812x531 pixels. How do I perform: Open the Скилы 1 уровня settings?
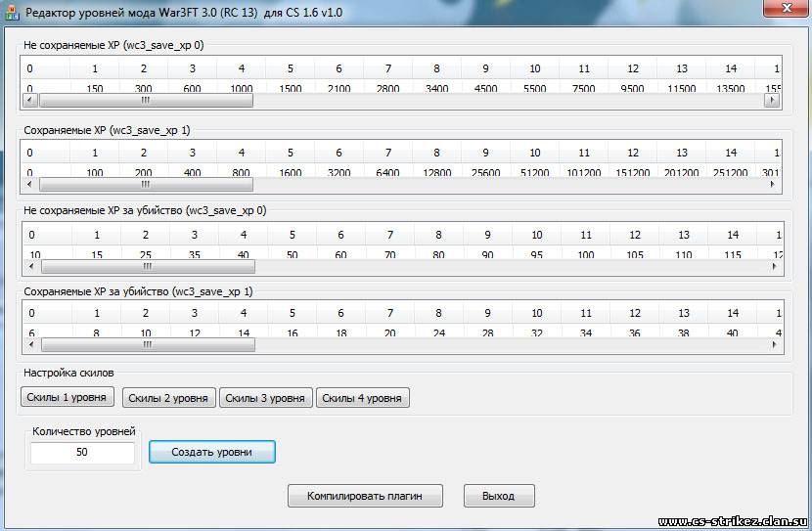(68, 397)
